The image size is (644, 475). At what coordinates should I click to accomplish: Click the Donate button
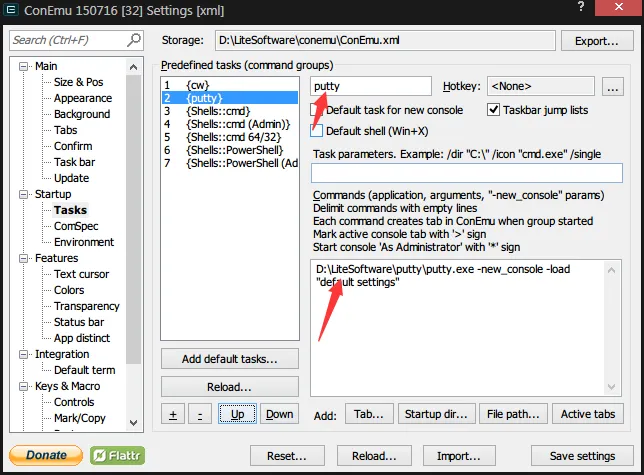click(x=46, y=455)
